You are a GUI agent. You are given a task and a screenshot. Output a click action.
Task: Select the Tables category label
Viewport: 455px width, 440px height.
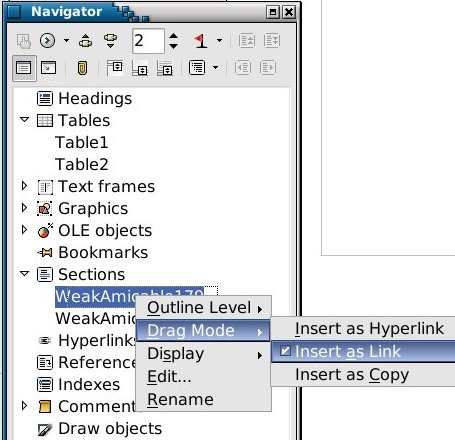tap(84, 120)
